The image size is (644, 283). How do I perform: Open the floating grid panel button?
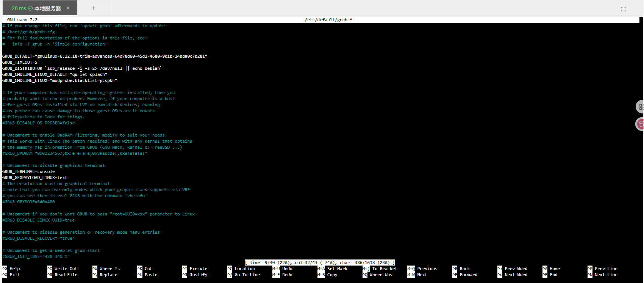tap(640, 107)
